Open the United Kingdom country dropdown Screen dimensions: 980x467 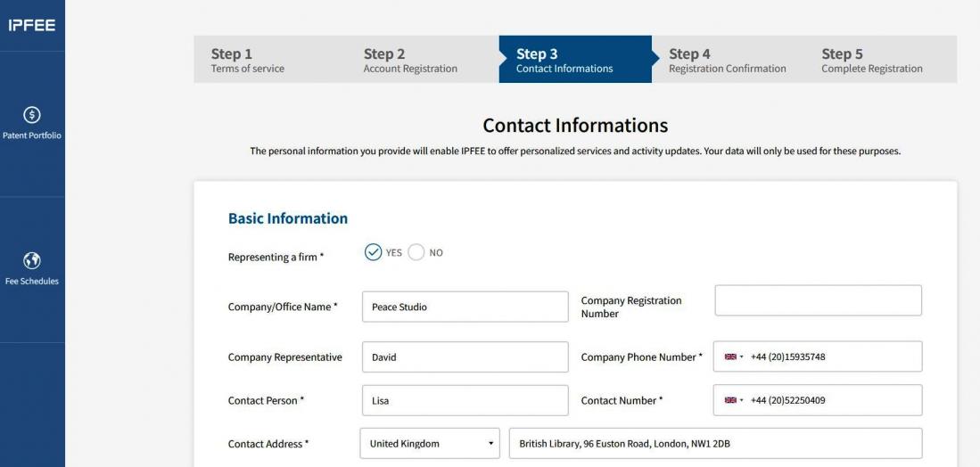(x=430, y=444)
